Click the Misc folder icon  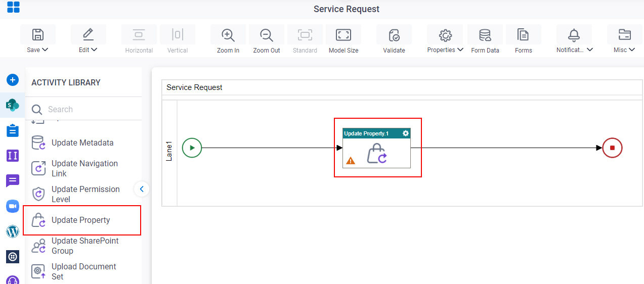[x=625, y=34]
